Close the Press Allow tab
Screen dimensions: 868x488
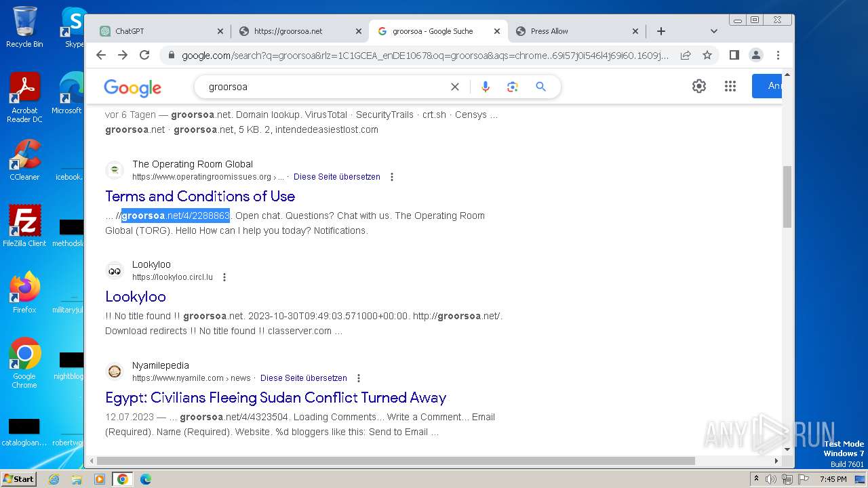pos(635,31)
